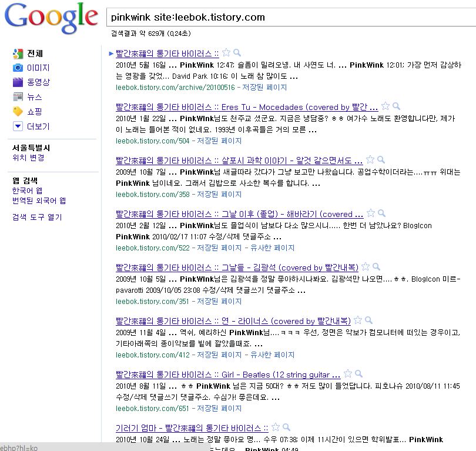Click the Google logo
Screen dimensions: 476x451
[51, 18]
